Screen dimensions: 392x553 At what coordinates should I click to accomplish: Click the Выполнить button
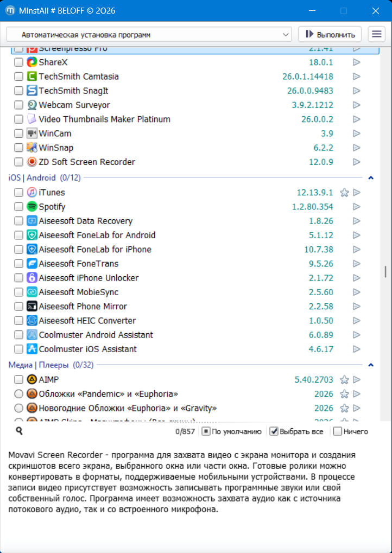click(330, 34)
